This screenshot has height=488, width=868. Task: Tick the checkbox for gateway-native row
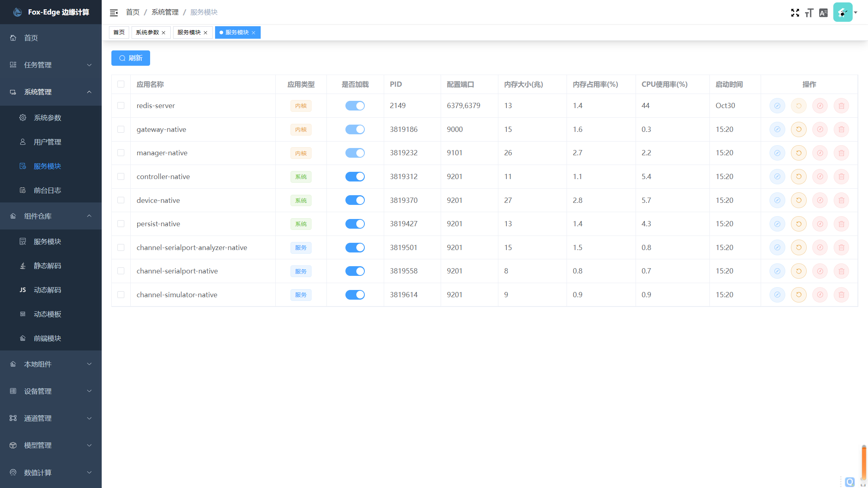121,129
